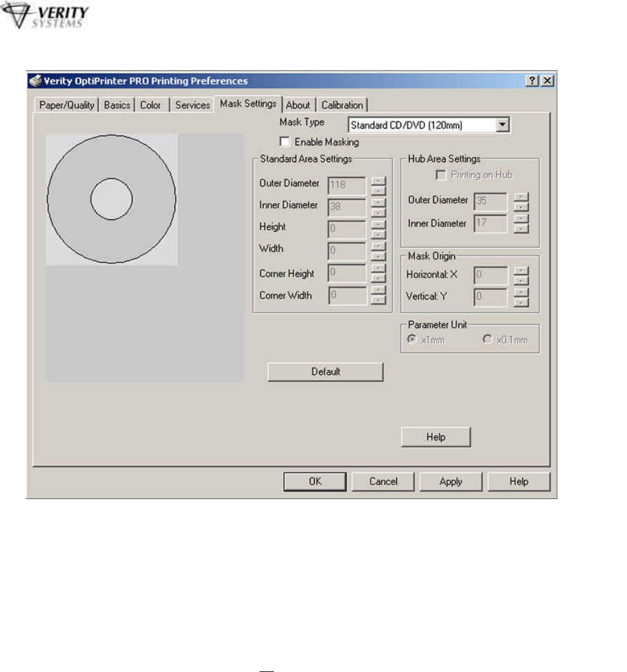The image size is (627, 672).
Task: Close the Printing Preferences dialog
Action: click(x=547, y=80)
